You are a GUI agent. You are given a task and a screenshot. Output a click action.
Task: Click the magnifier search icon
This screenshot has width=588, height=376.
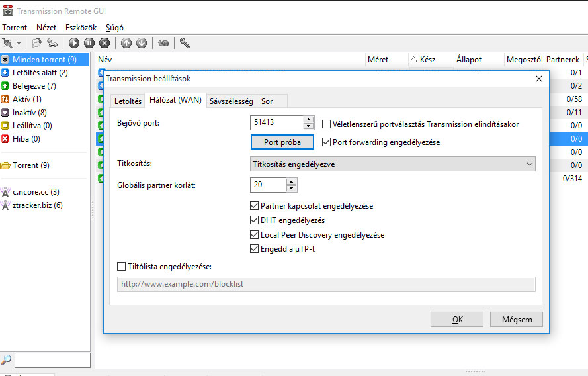click(x=6, y=360)
